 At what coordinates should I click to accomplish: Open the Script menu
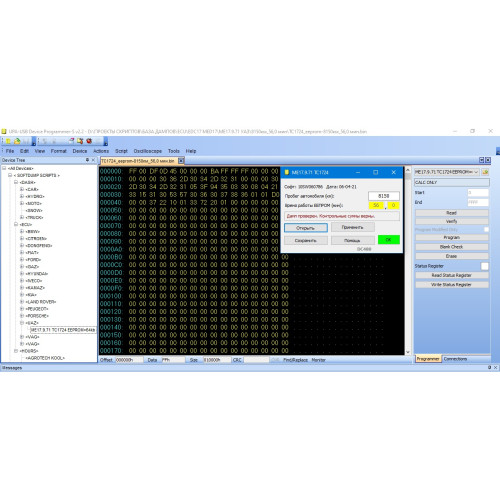[x=121, y=151]
